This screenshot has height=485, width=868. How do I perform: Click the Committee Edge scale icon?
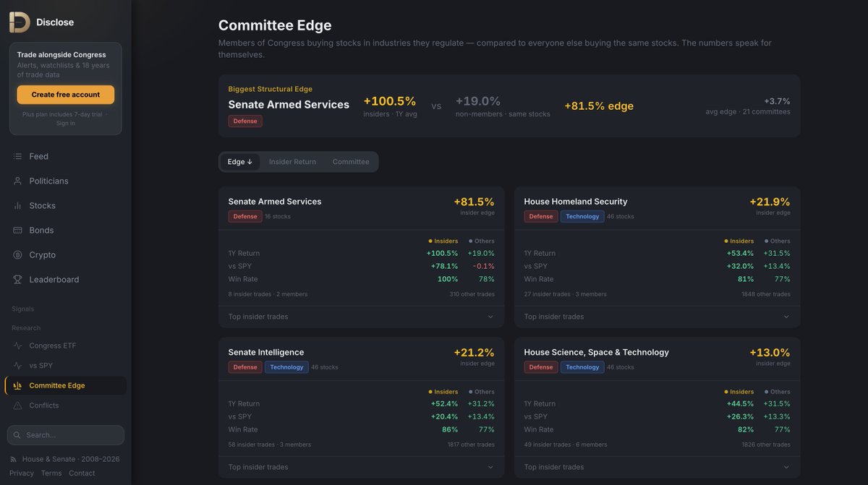point(17,385)
